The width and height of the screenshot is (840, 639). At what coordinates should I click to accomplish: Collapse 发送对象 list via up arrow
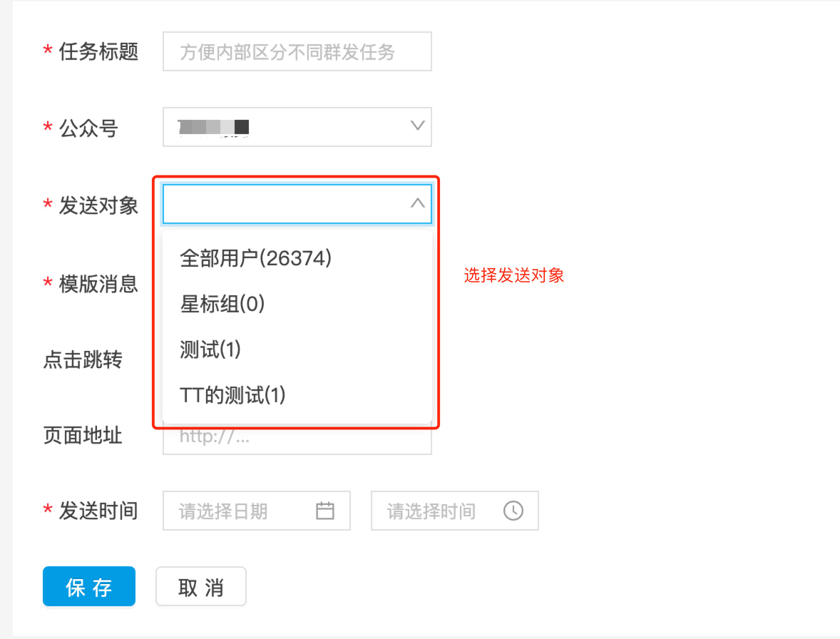[418, 204]
